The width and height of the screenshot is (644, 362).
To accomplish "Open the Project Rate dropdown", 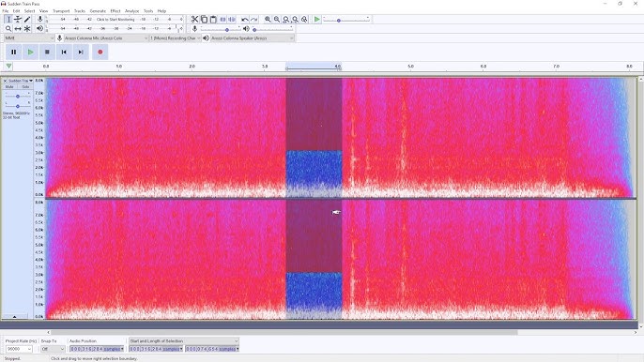I will [19, 349].
